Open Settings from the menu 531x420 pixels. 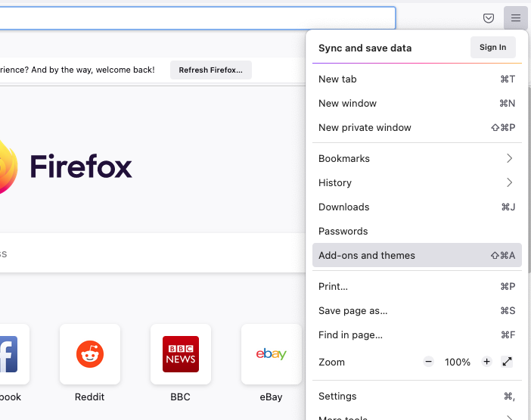[417, 397]
